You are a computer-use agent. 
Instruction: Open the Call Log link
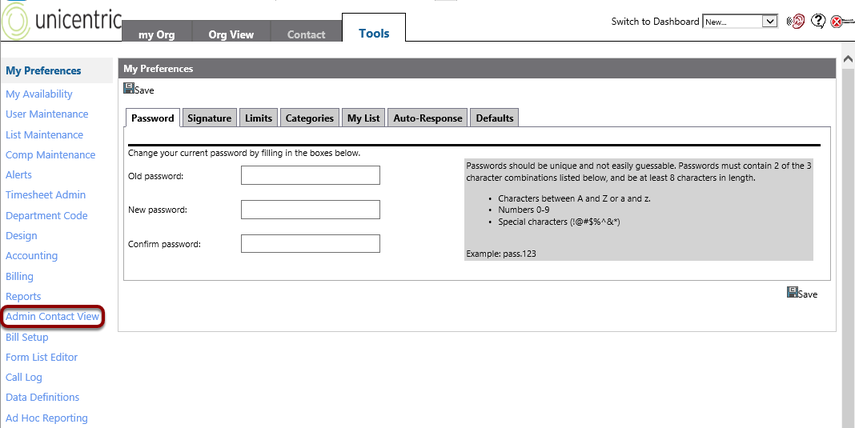click(x=23, y=377)
